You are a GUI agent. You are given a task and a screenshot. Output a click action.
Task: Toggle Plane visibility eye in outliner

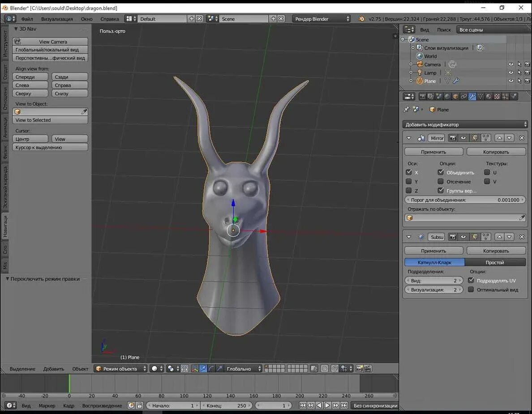[x=511, y=81]
